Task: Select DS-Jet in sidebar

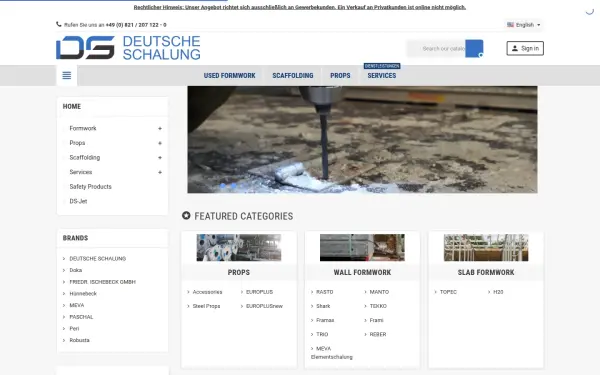Action: (78, 201)
